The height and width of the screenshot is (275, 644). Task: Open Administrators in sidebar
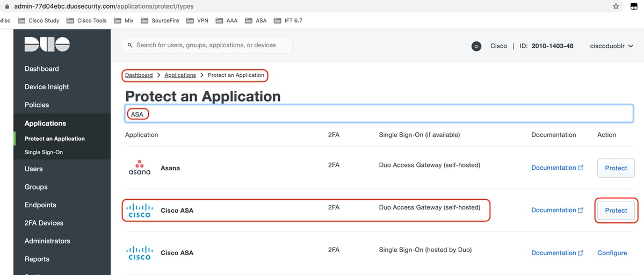tap(47, 241)
